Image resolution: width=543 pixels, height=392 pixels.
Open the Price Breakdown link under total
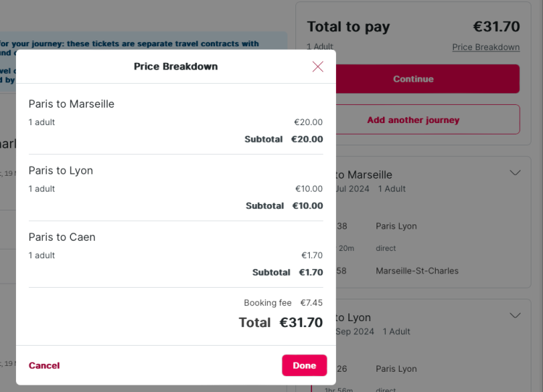click(x=486, y=47)
